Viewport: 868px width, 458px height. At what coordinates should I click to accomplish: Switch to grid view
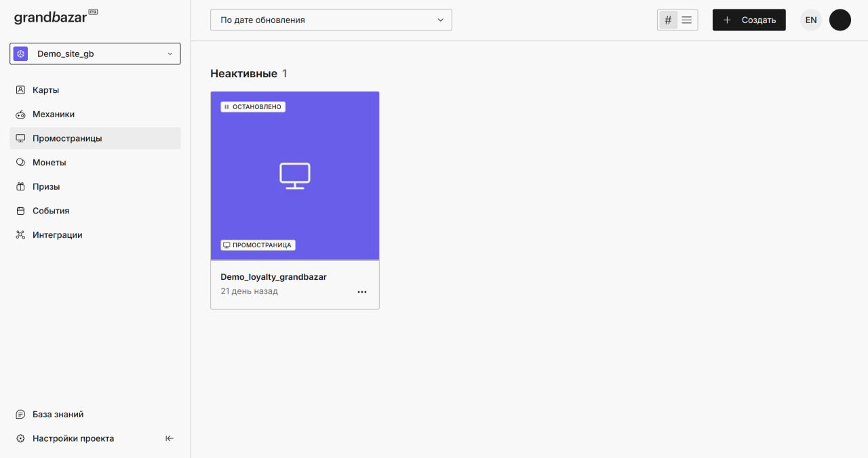(x=668, y=20)
